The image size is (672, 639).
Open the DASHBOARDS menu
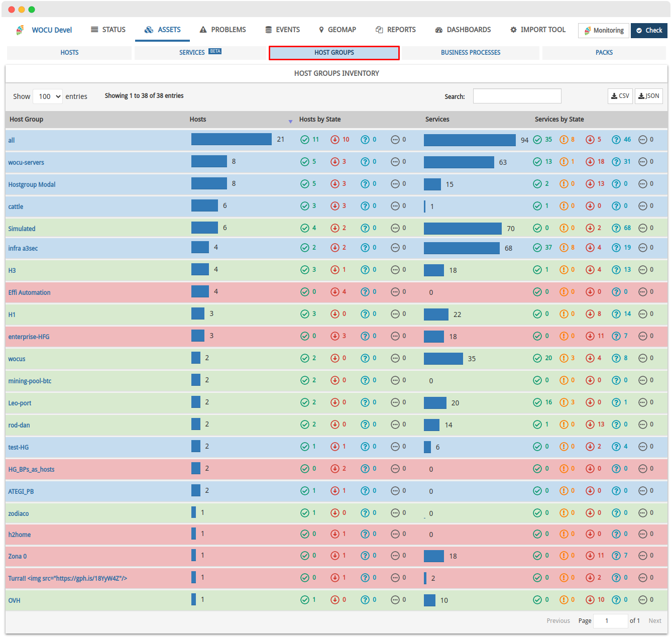463,30
